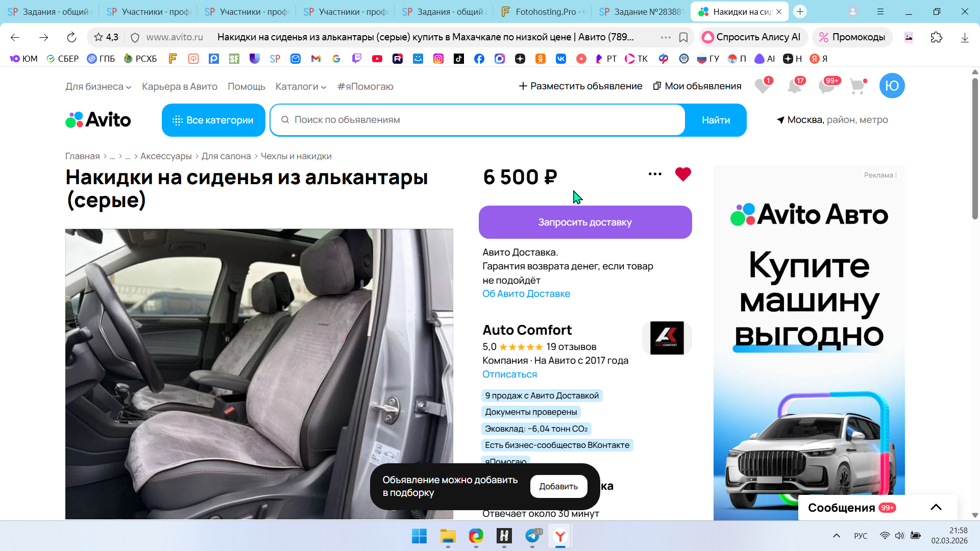Open the Об Авито Доставке link
The width and height of the screenshot is (980, 551).
click(526, 293)
